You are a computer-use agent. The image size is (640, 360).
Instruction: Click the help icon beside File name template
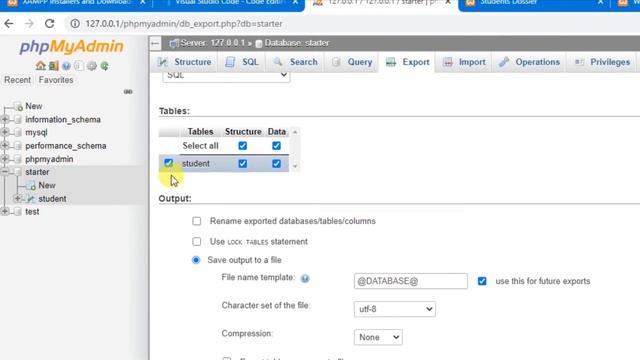click(x=305, y=278)
